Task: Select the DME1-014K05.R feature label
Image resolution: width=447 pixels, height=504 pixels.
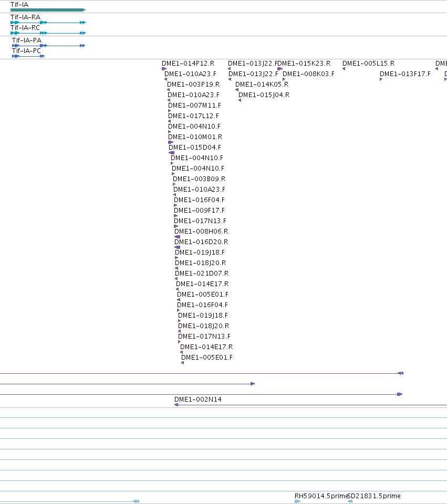Action: coord(262,85)
